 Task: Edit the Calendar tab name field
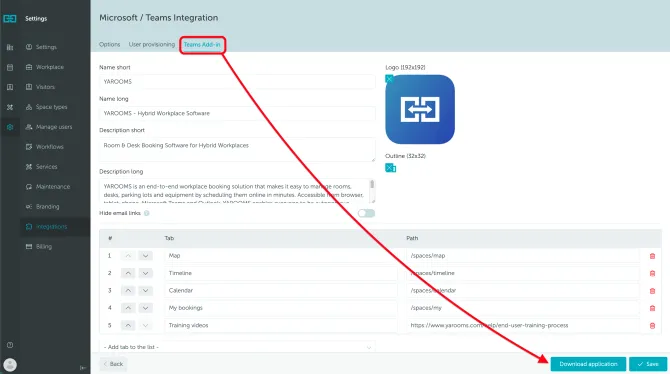(x=281, y=291)
